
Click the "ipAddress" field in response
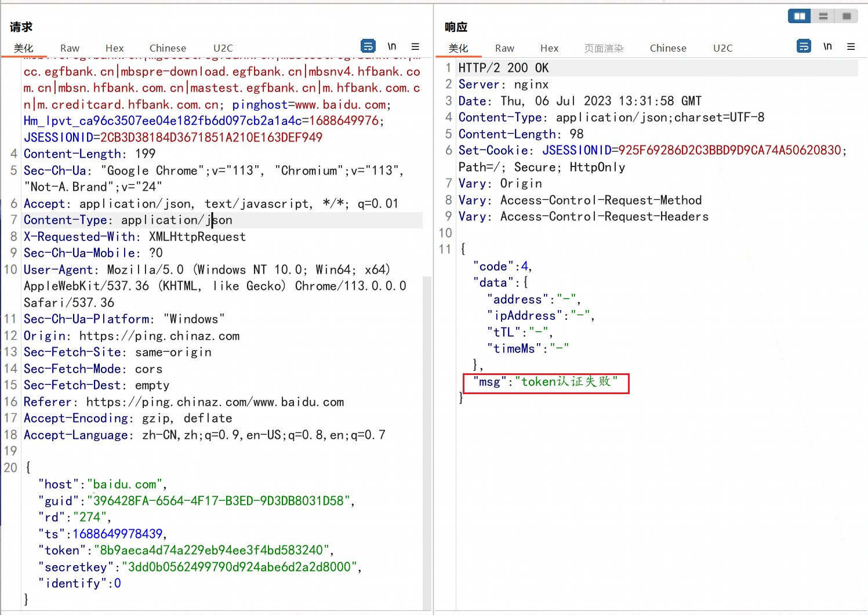click(x=540, y=315)
